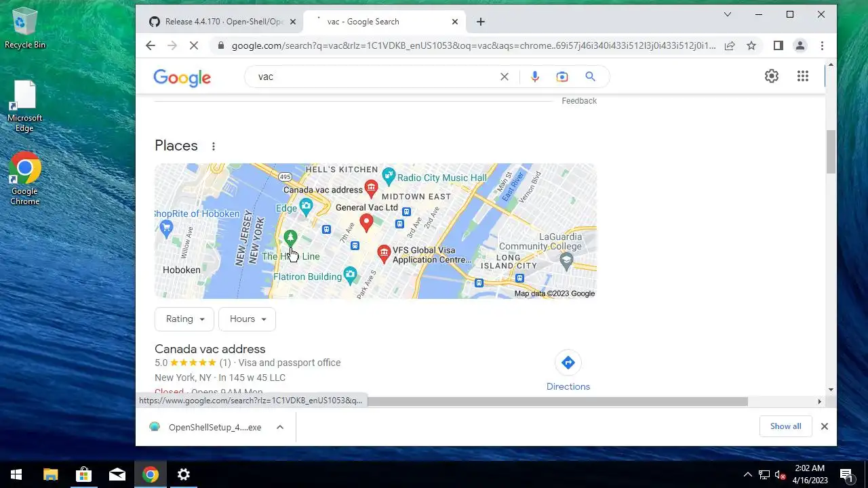Open a new Chrome tab
868x488 pixels.
tap(481, 22)
